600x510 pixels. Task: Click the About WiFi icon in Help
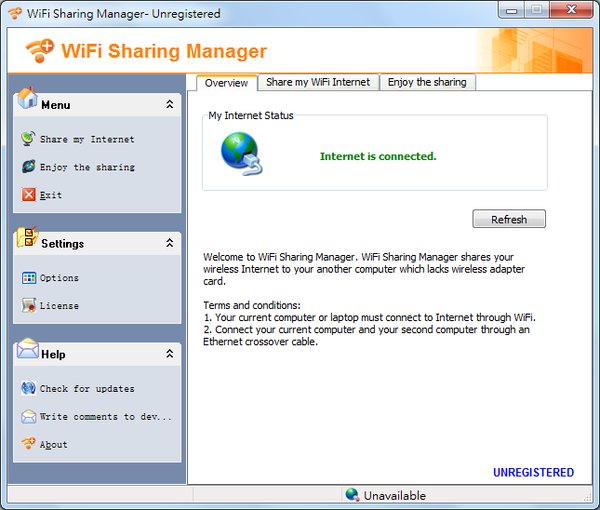[28, 443]
